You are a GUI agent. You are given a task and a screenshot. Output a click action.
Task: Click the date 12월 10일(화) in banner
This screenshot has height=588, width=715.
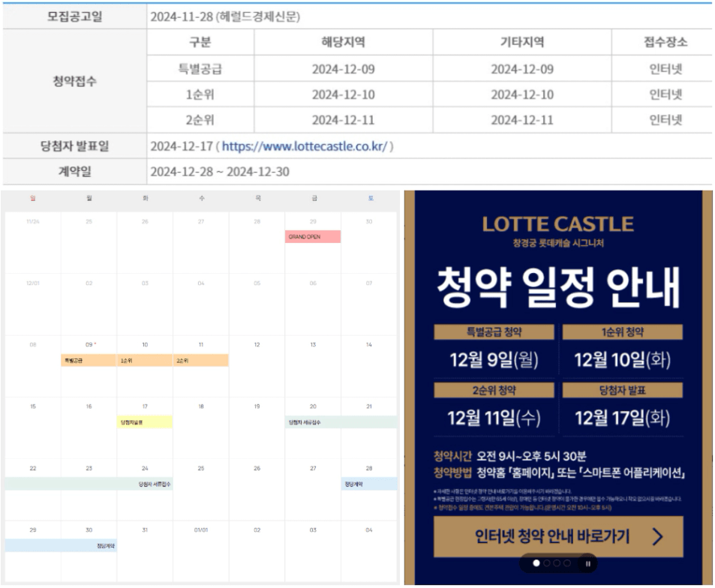point(623,360)
